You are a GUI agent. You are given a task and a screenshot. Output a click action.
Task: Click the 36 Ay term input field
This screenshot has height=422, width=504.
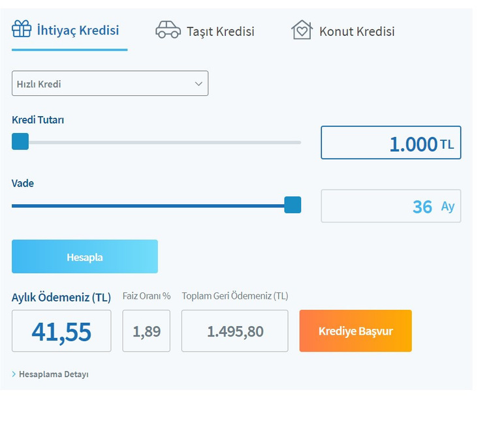pos(391,206)
